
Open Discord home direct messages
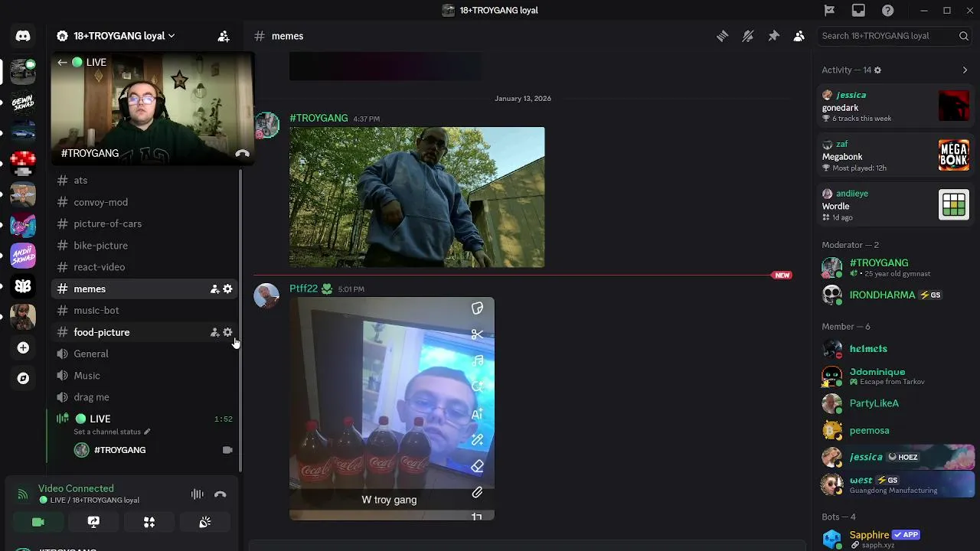click(x=23, y=36)
